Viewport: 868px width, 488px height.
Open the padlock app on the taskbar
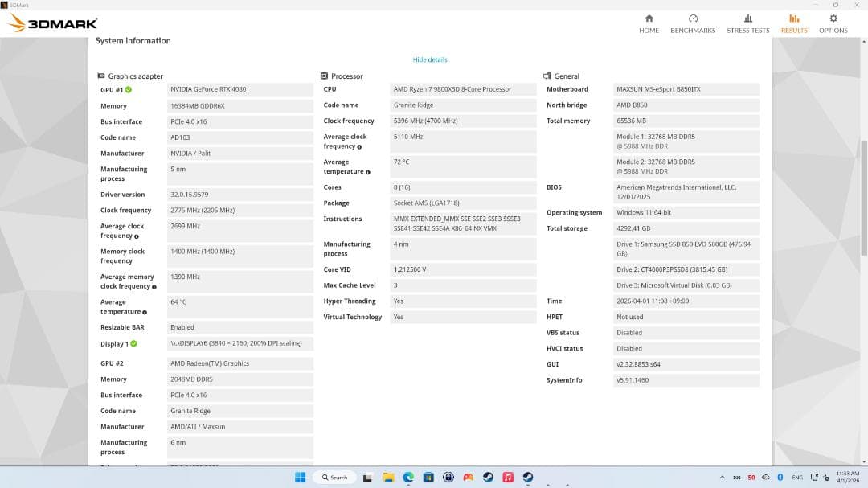[x=448, y=478]
